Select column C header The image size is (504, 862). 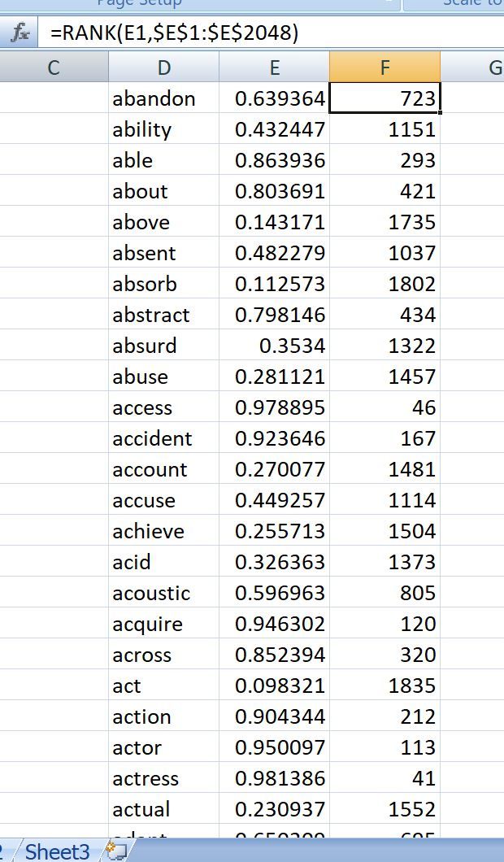pos(54,67)
